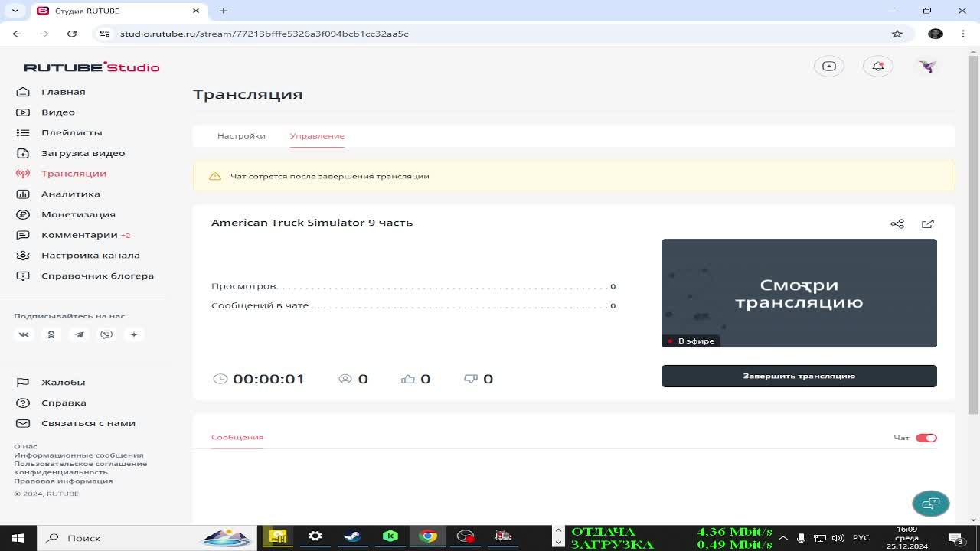Click the volume tray icon
The image size is (980, 551).
coord(838,538)
